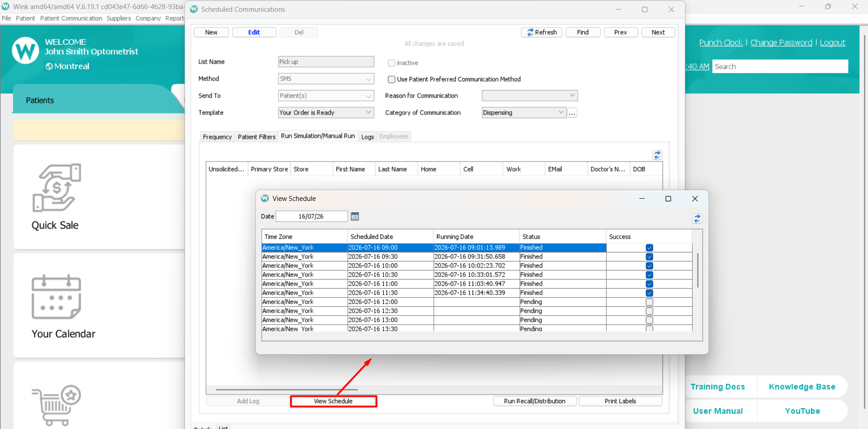Open the Method dropdown showing SMS
Screen dimensions: 868x429
326,79
